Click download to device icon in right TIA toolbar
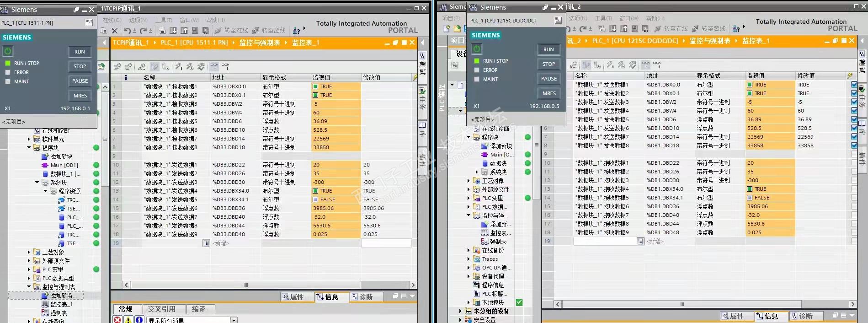This screenshot has height=323, width=868. 613,29
